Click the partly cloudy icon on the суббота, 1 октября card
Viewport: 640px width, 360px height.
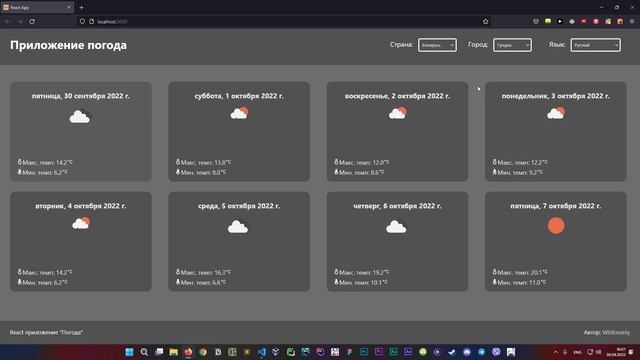pos(239,113)
